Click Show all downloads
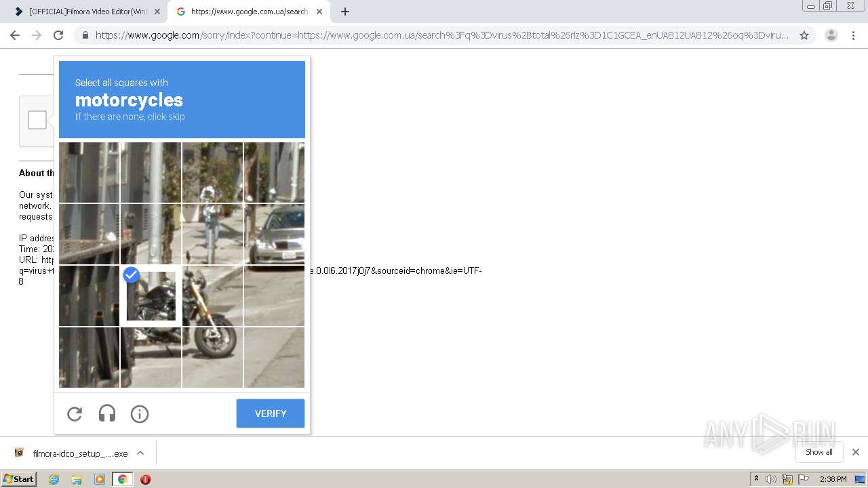This screenshot has height=488, width=868. [x=819, y=452]
